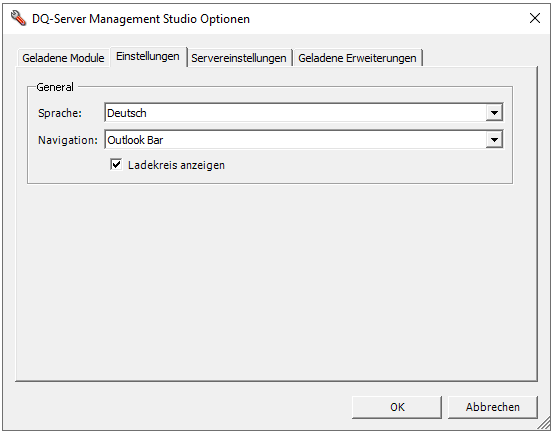The height and width of the screenshot is (435, 555).
Task: Go to the Geladene Erweiterungen tab
Action: (357, 58)
